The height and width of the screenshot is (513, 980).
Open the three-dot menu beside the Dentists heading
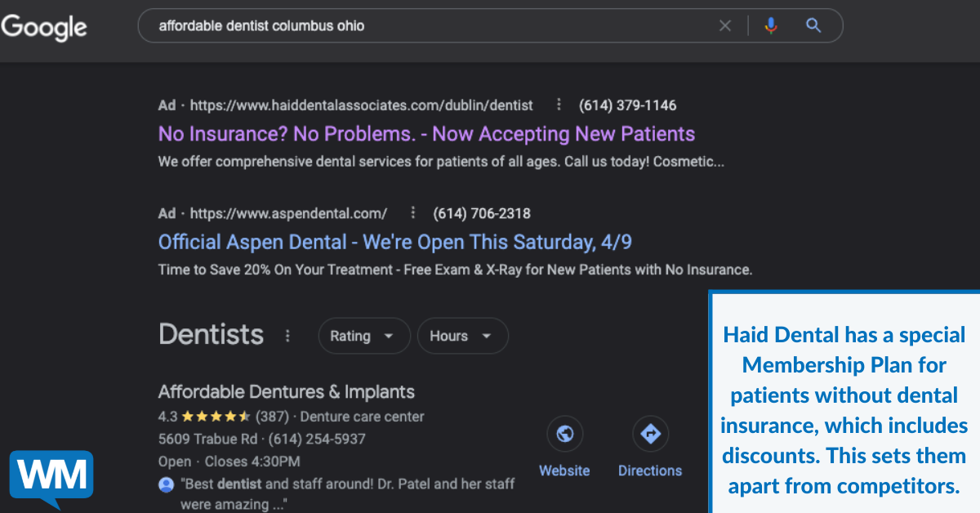[x=287, y=335]
